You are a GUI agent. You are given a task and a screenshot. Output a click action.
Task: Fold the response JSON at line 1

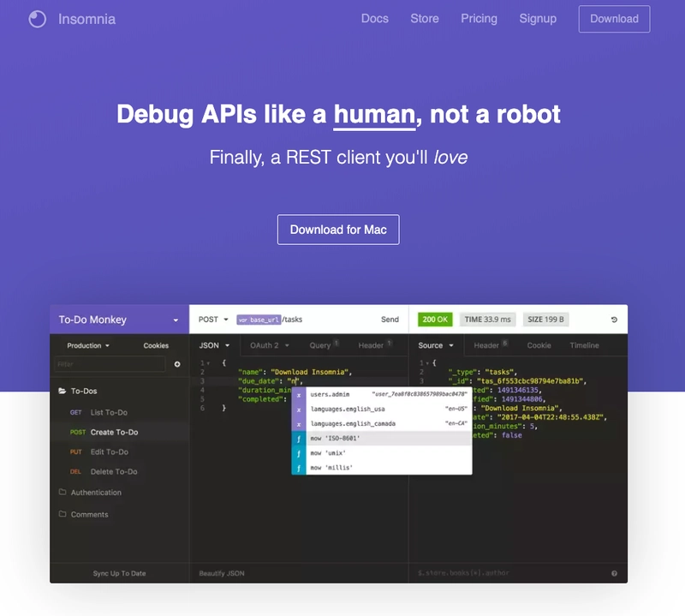[426, 363]
